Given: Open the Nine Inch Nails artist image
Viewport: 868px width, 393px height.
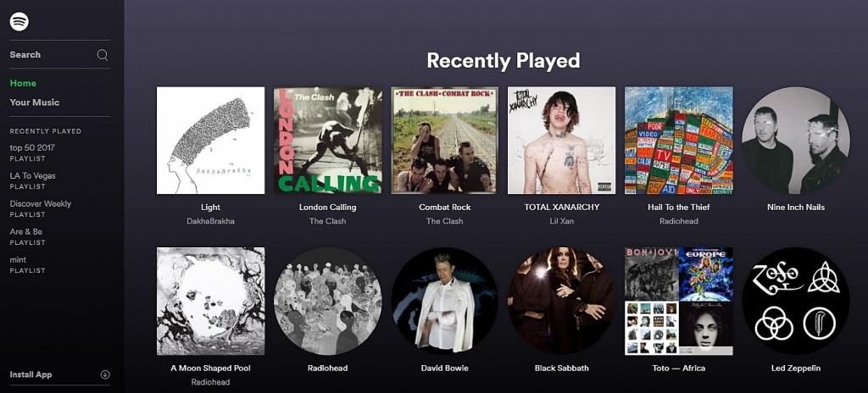Looking at the screenshot, I should (795, 140).
